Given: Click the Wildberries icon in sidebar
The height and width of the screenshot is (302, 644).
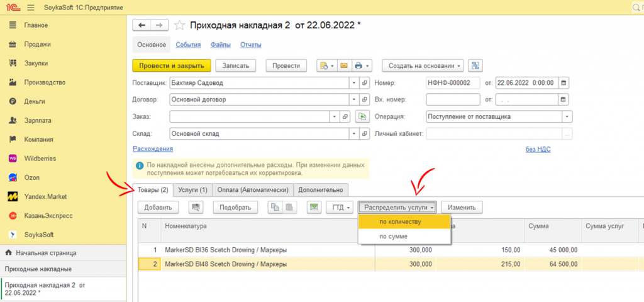Looking at the screenshot, I should point(12,159).
